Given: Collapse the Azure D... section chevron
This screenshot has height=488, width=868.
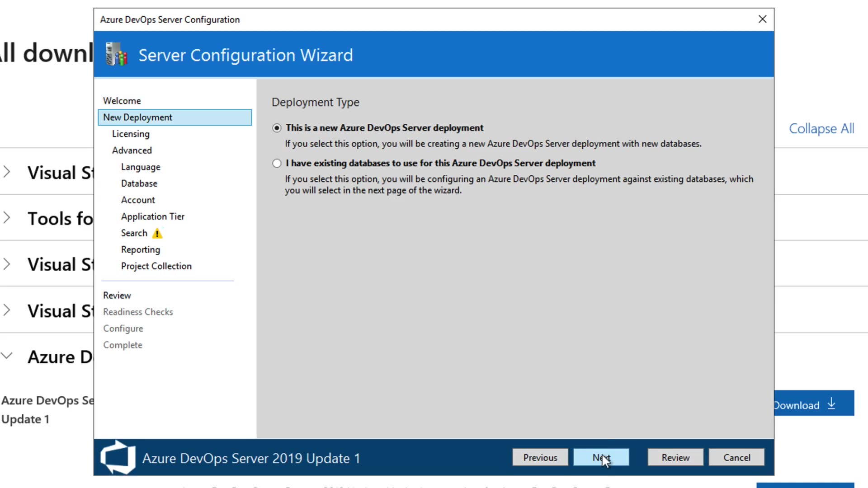Looking at the screenshot, I should [x=7, y=356].
